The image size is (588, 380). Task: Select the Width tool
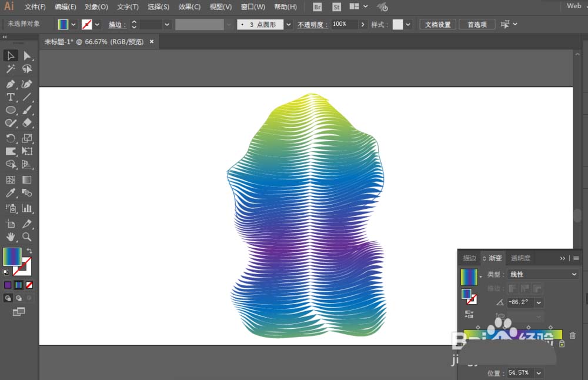11,151
